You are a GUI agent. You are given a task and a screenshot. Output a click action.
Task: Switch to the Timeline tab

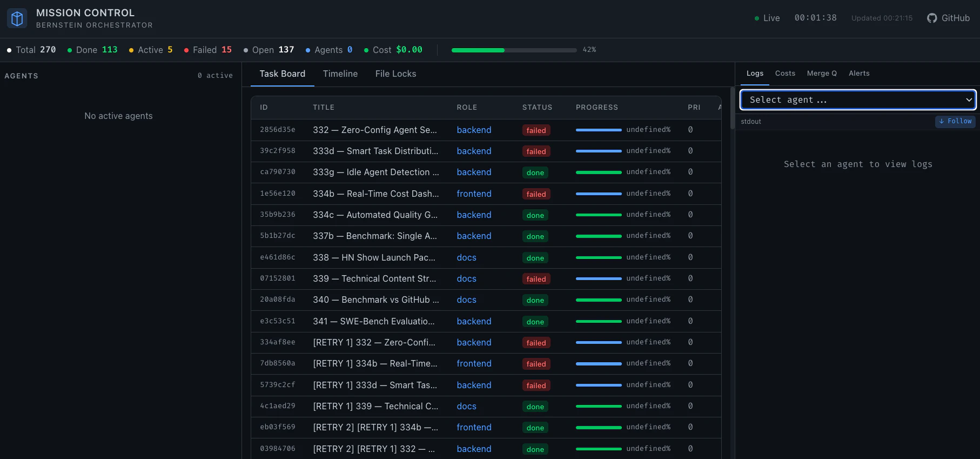(x=340, y=74)
